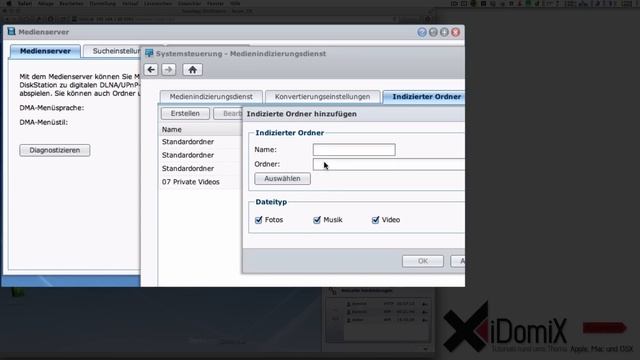640x360 pixels.
Task: Select the Indizierter Ordner tab
Action: coord(424,97)
